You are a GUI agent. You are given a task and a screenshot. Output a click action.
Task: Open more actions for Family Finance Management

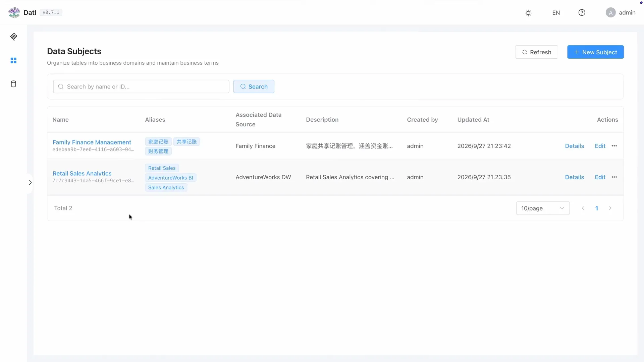pos(614,146)
